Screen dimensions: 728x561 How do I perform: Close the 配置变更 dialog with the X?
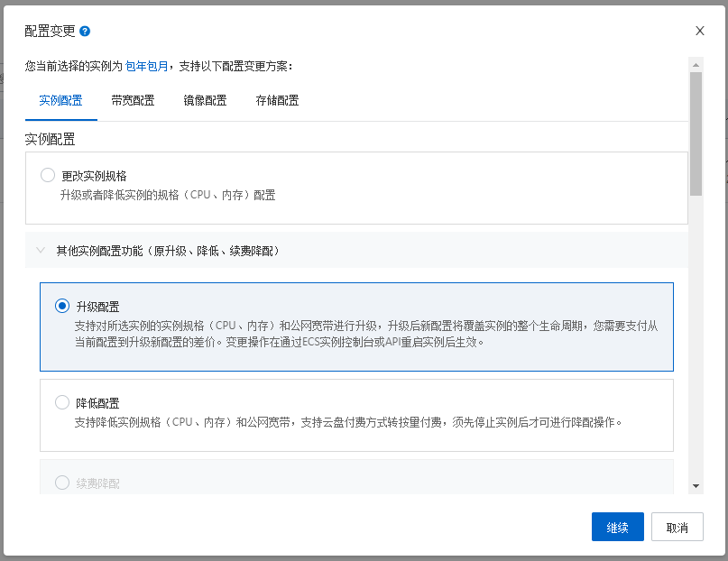[699, 31]
